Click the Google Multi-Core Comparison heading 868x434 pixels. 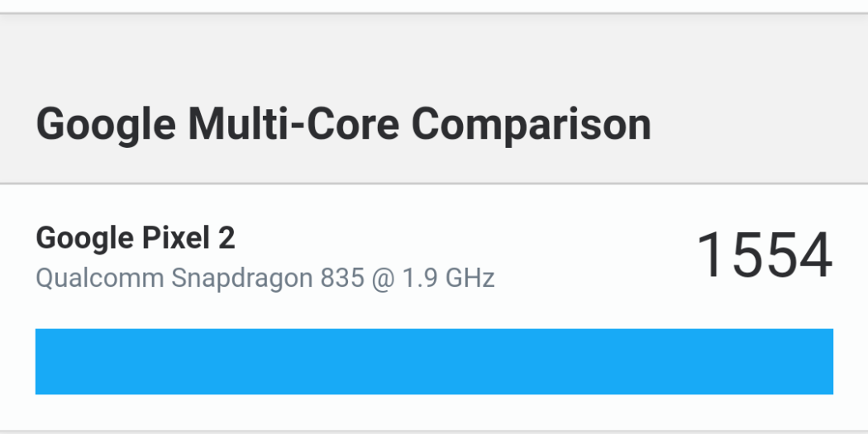[x=343, y=124]
